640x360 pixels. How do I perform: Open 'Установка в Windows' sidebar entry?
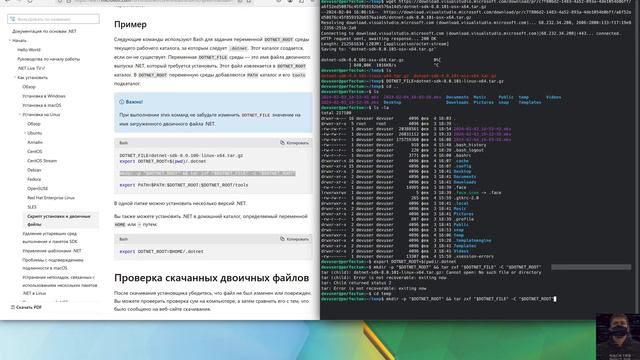(x=44, y=96)
